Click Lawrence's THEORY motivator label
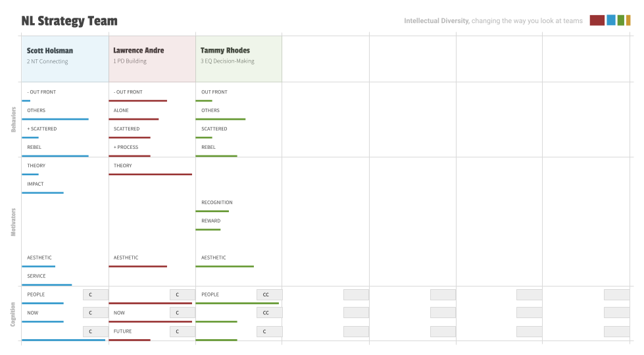The image size is (644, 355). click(122, 166)
